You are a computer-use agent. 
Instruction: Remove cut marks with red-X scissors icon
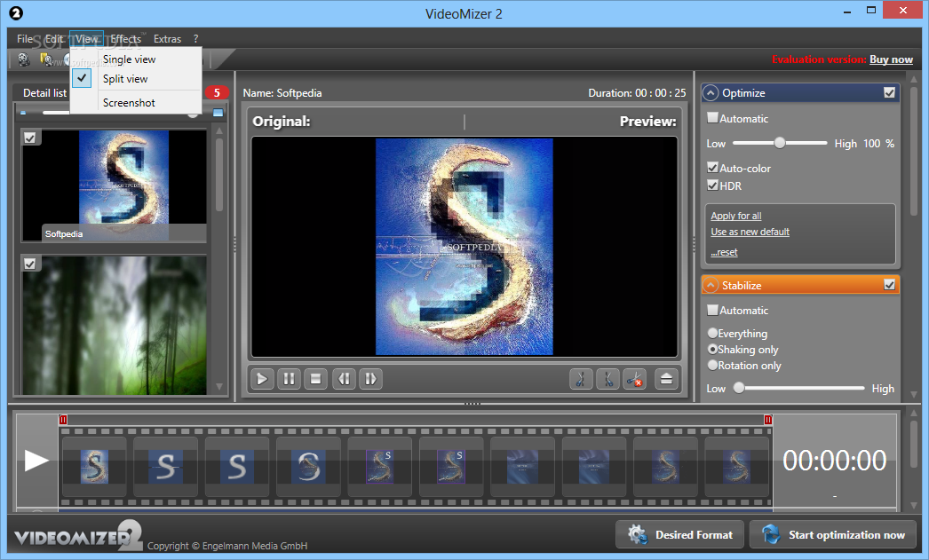[634, 379]
